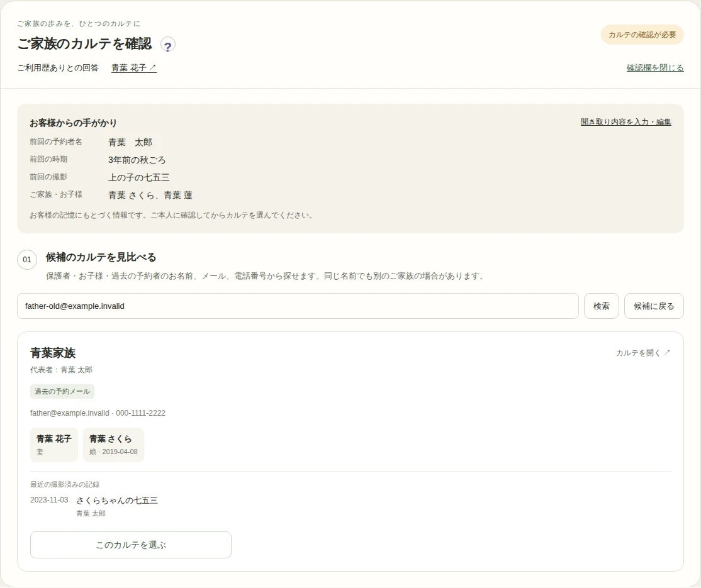Screen dimensions: 701x588
Task: Click the 代表者：青葉 太郎 text
Action: point(61,370)
